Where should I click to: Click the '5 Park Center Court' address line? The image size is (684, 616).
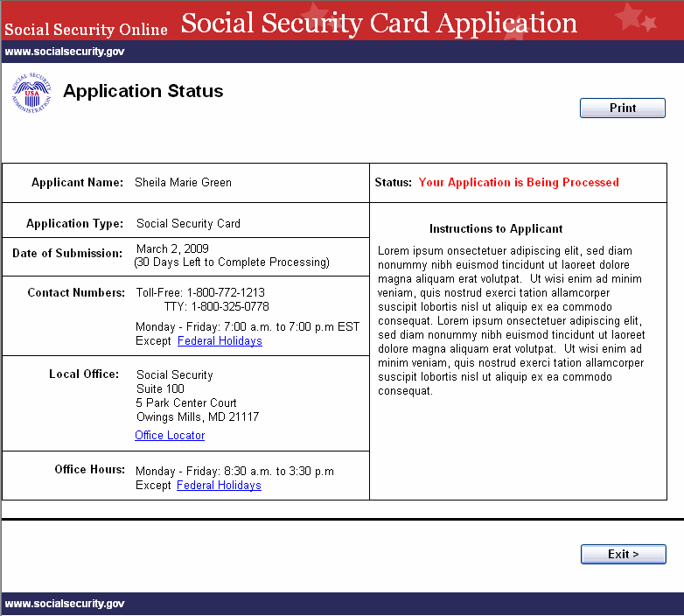coord(186,402)
